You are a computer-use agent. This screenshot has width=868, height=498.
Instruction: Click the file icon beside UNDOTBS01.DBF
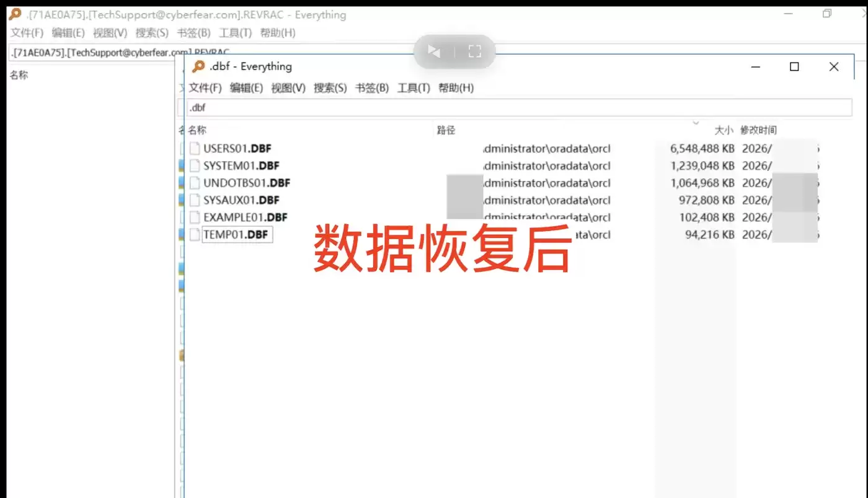pos(195,183)
